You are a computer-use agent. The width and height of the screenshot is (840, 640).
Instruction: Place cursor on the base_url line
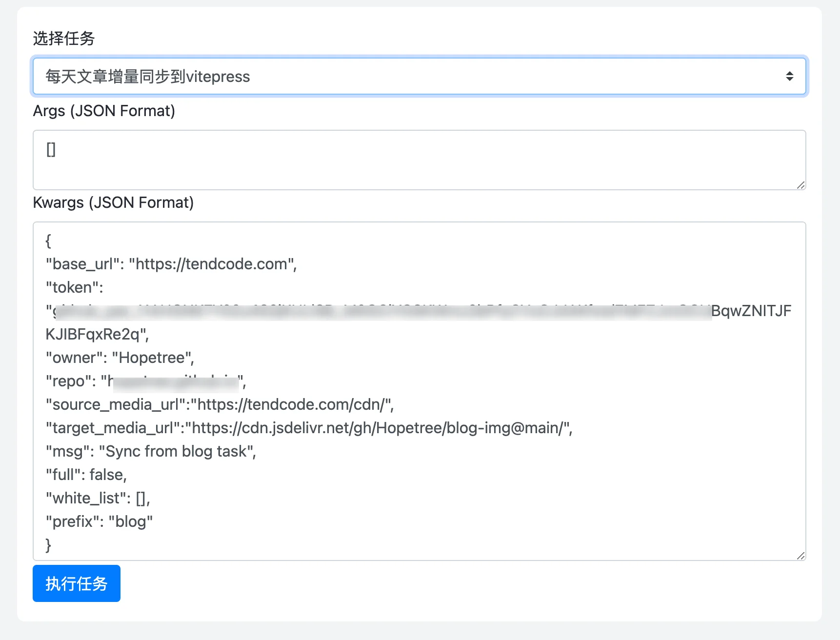click(x=171, y=264)
